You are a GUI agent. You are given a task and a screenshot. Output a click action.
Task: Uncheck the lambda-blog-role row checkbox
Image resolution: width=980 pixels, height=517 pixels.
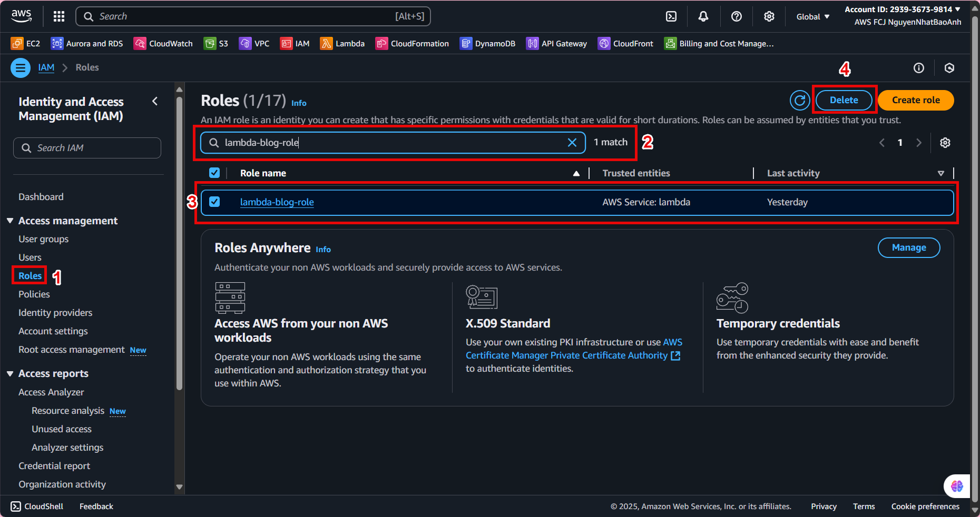pos(214,202)
